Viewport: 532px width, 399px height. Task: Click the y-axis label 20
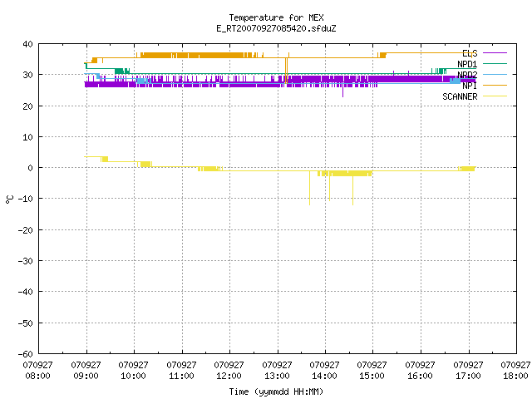[x=27, y=106]
